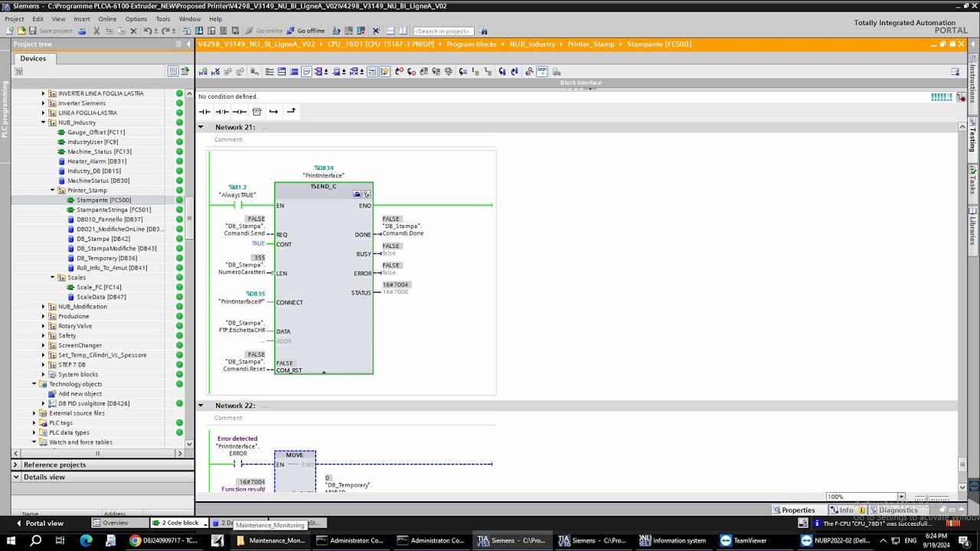Expand the NUB_Modification folder

44,307
